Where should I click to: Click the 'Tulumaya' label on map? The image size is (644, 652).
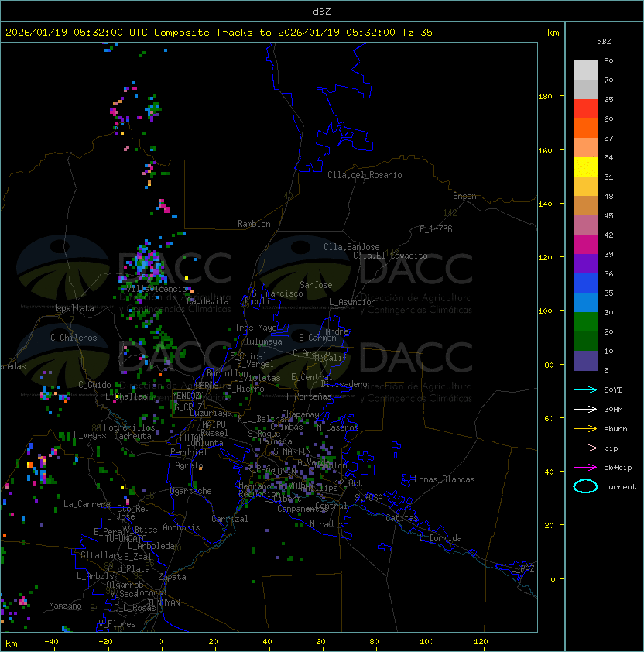pyautogui.click(x=264, y=341)
